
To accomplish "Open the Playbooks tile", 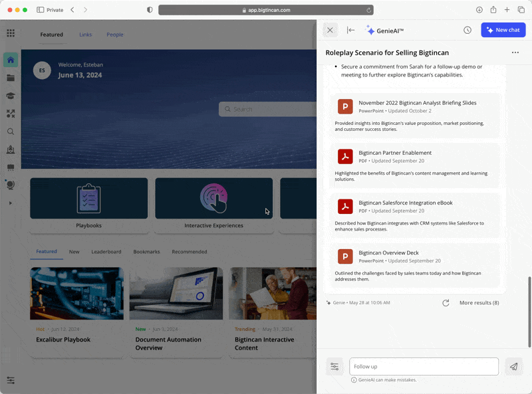I will [89, 205].
